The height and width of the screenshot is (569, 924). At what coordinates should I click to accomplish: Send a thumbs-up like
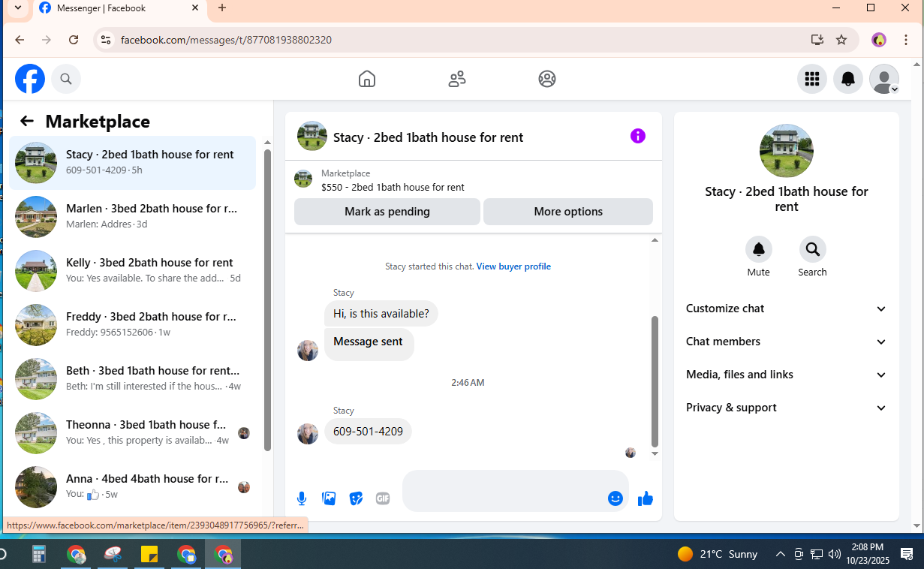tap(646, 498)
